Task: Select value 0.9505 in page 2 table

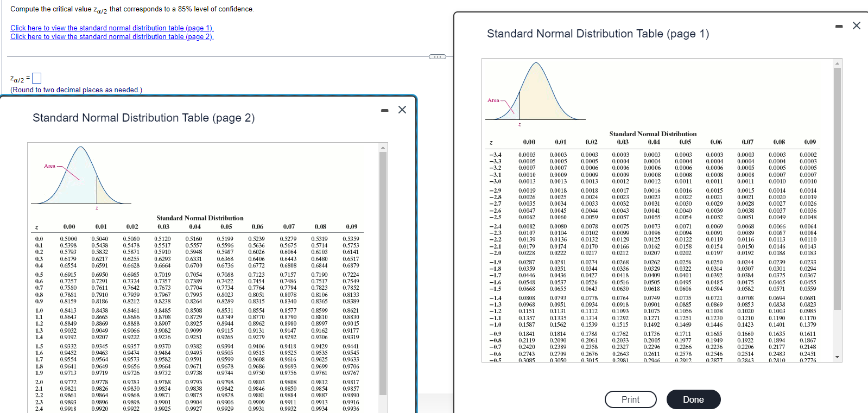Action: pos(225,353)
